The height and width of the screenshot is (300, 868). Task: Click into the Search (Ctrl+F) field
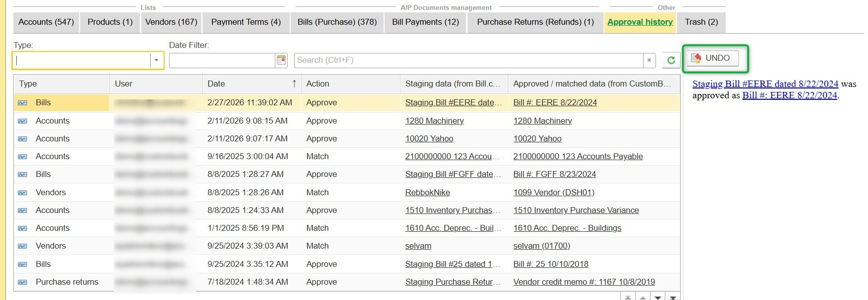468,60
